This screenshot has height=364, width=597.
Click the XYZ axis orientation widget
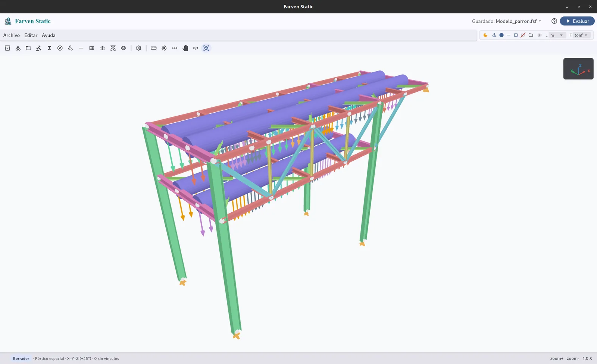pyautogui.click(x=578, y=69)
